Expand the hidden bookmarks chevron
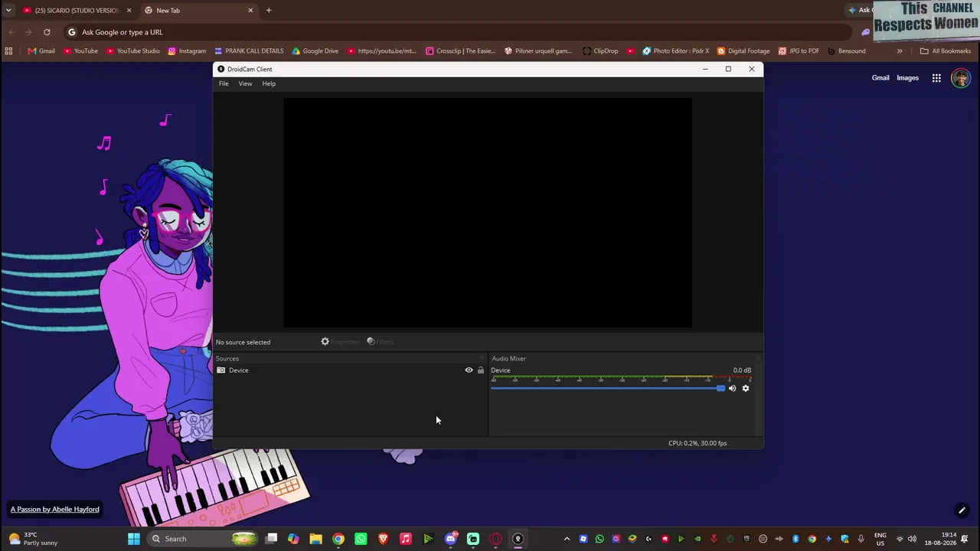This screenshot has width=980, height=551. 900,51
